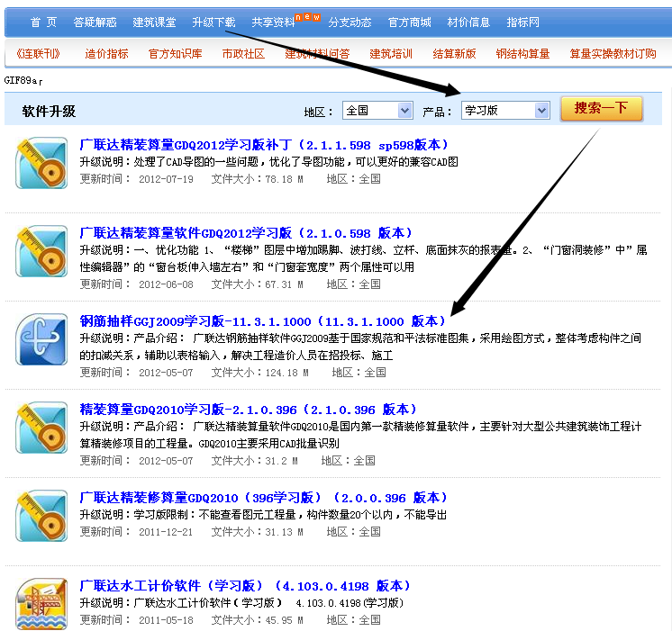The width and height of the screenshot is (672, 631).
Task: Click the update date 2011-12-21
Action: tap(166, 532)
